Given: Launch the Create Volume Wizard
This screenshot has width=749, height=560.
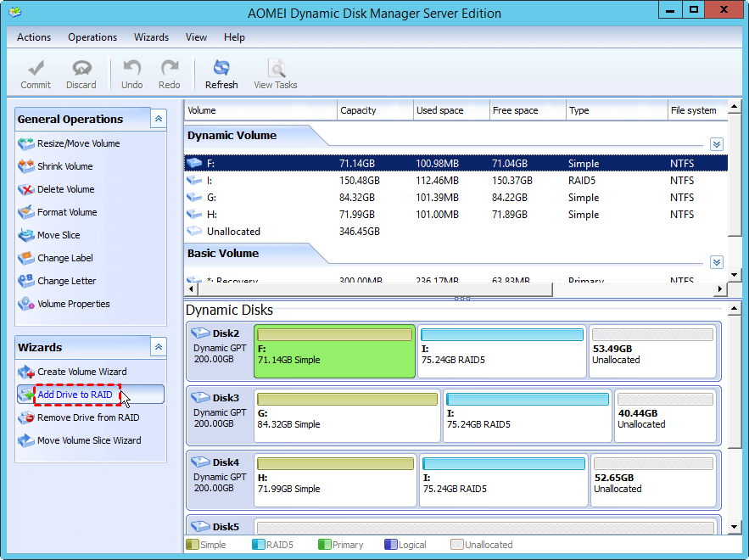Looking at the screenshot, I should [81, 372].
